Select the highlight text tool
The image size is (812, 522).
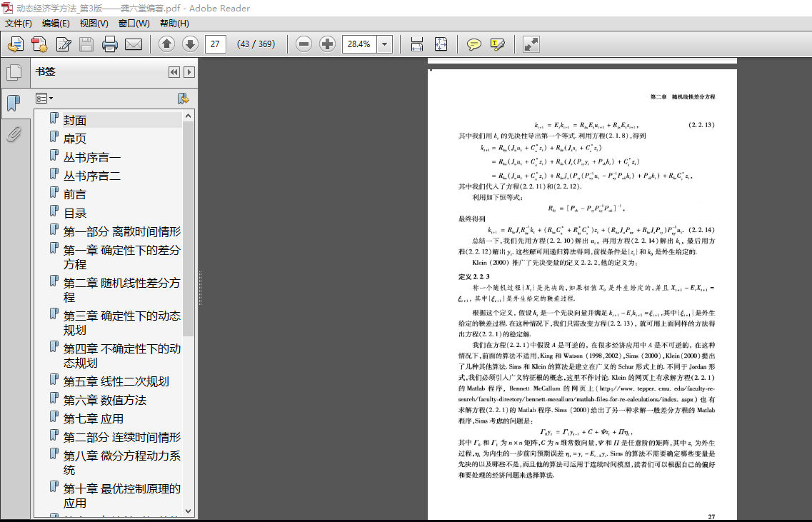pos(497,44)
